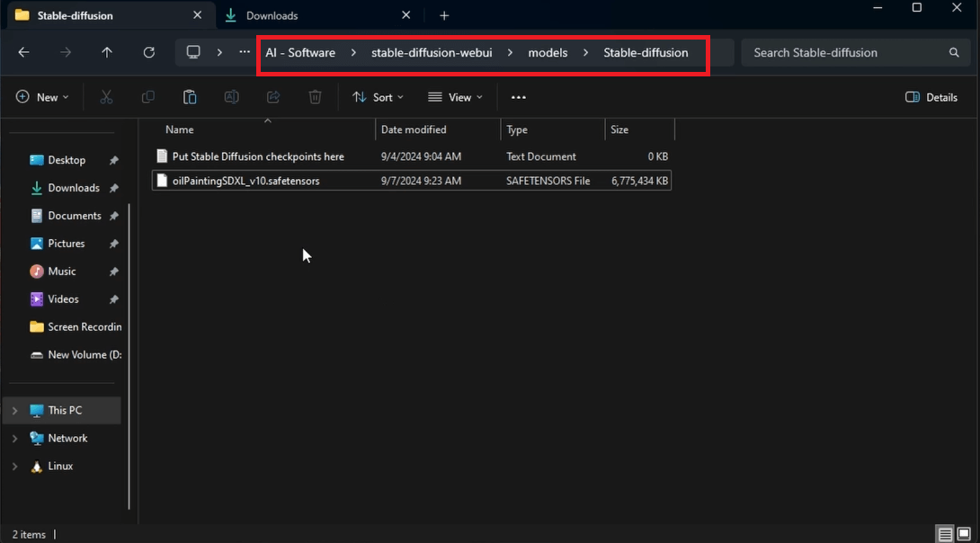The width and height of the screenshot is (980, 543).
Task: Click the Paste clipboard icon
Action: (190, 97)
